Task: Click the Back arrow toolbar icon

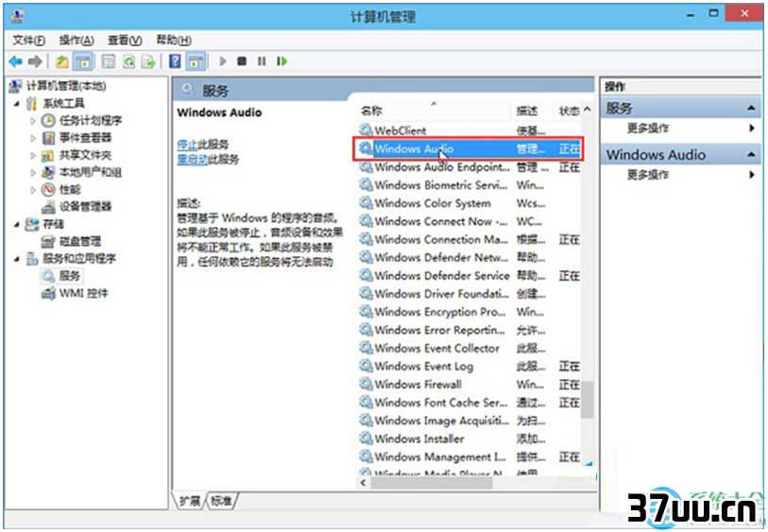Action: click(16, 61)
